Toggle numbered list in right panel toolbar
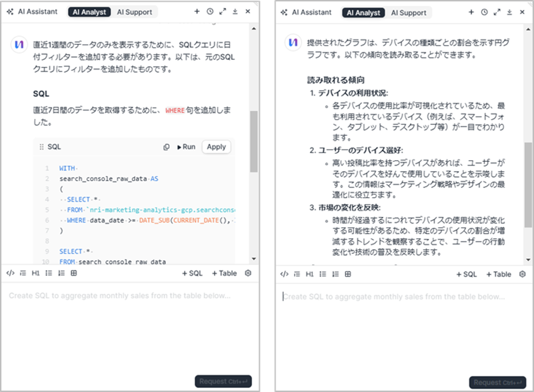The width and height of the screenshot is (534, 392). click(335, 274)
